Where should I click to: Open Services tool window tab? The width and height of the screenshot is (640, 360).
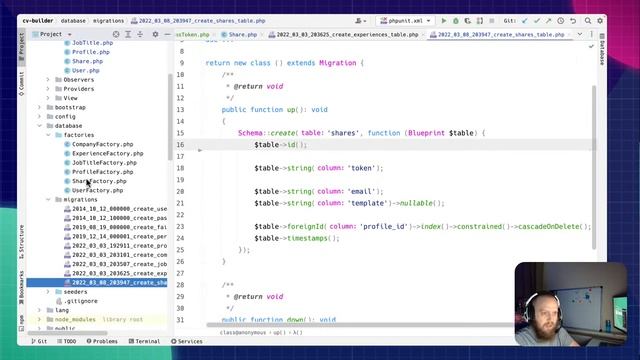click(x=187, y=341)
